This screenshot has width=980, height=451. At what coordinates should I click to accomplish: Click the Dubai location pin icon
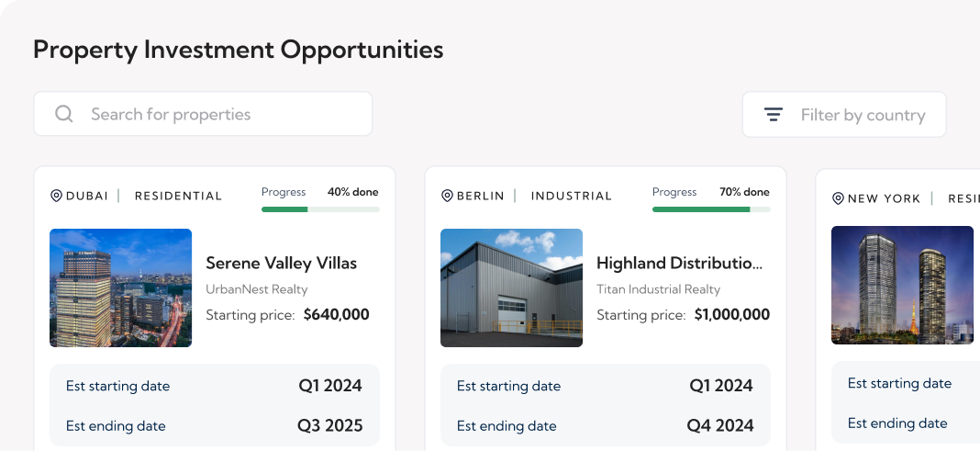pyautogui.click(x=56, y=196)
